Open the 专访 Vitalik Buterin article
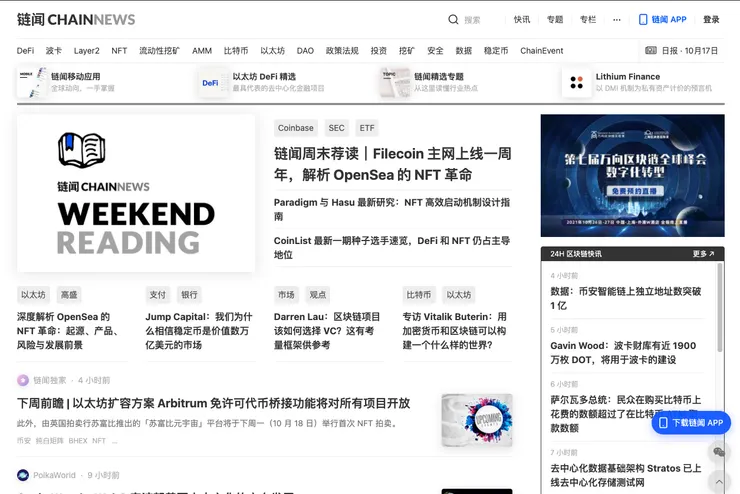The width and height of the screenshot is (740, 494). (454, 331)
